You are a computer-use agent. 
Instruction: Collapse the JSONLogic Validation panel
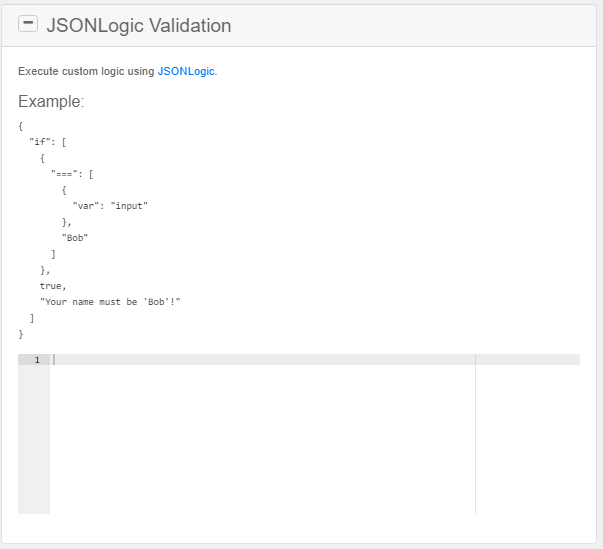coord(28,25)
